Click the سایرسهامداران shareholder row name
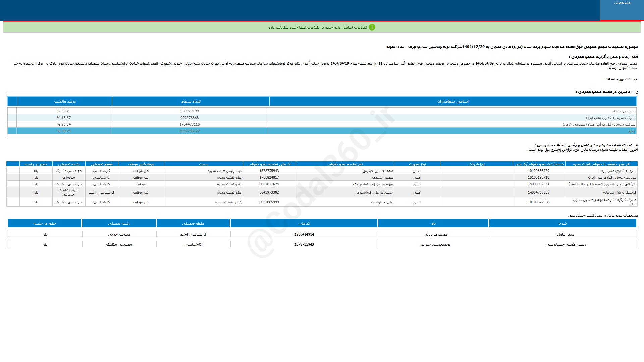Viewport: 644px width, 362px height. (x=623, y=111)
